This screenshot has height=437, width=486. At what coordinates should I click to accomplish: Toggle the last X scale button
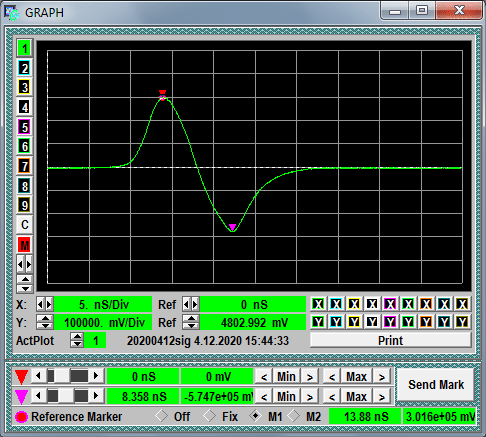[462, 304]
